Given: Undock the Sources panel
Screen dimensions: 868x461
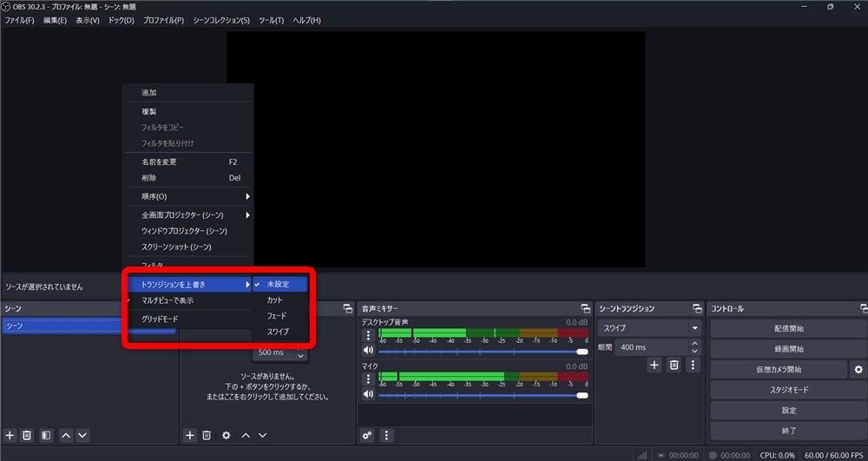Looking at the screenshot, I should coord(348,308).
